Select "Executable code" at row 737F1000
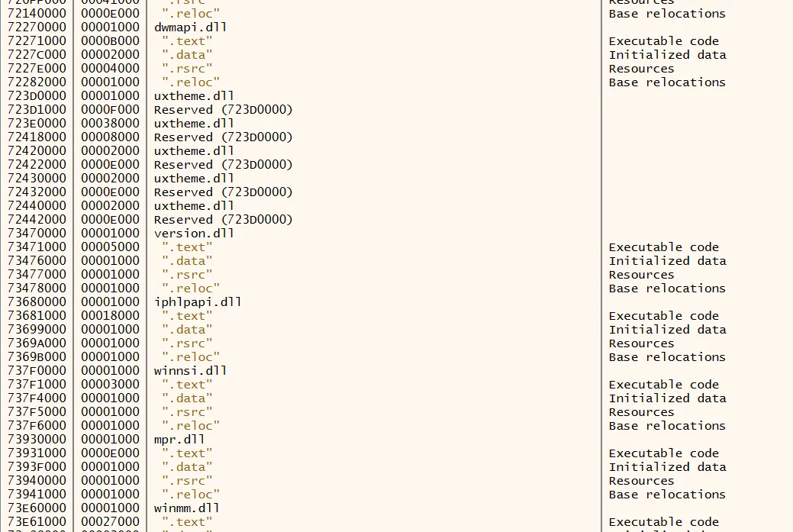The height and width of the screenshot is (532, 793). (x=663, y=385)
